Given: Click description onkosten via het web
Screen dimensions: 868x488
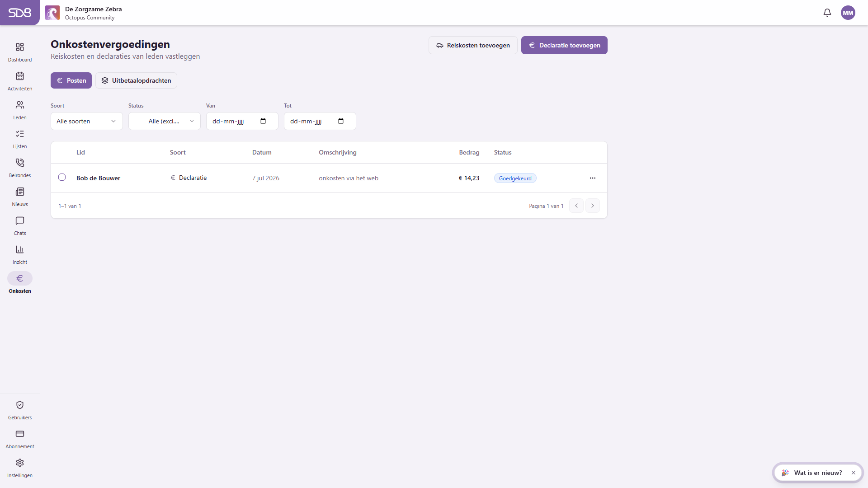Looking at the screenshot, I should [x=349, y=178].
